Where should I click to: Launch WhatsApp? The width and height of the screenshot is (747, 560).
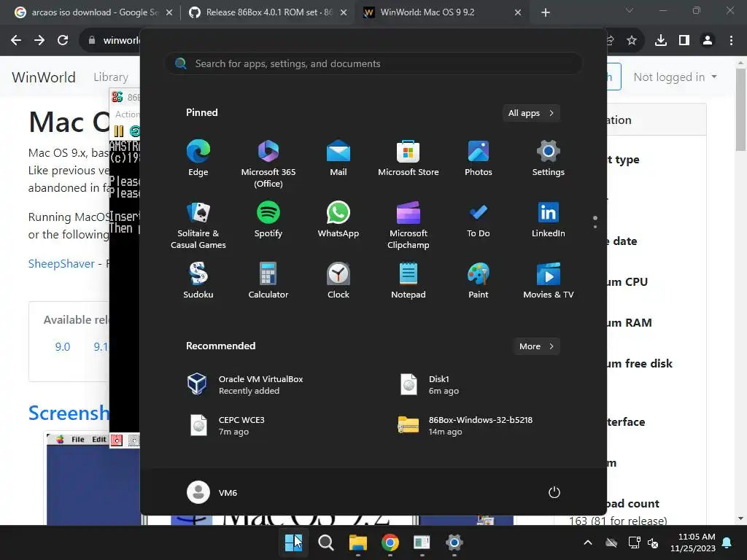[x=338, y=219]
